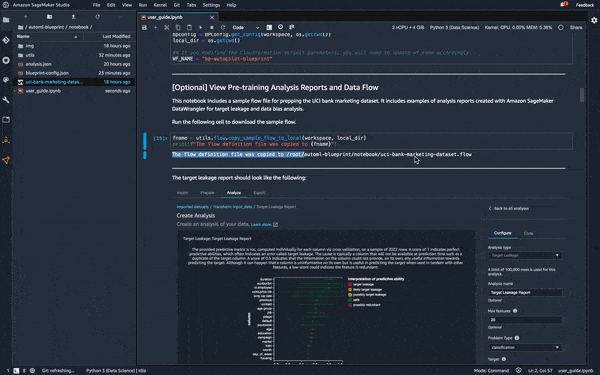Open the Run menu

pyautogui.click(x=143, y=5)
